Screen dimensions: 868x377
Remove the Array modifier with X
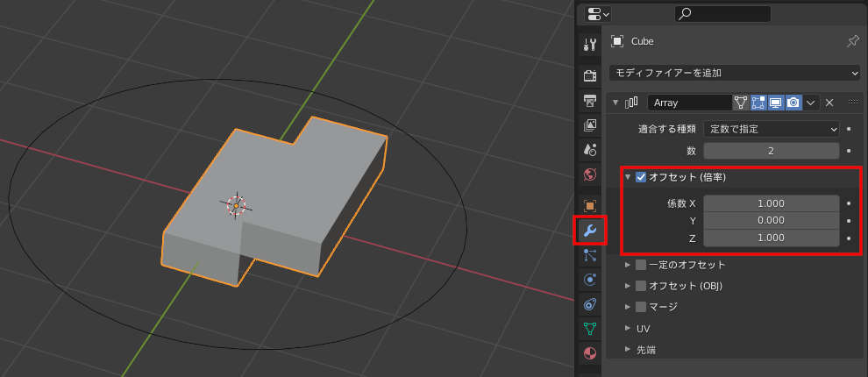click(x=829, y=103)
